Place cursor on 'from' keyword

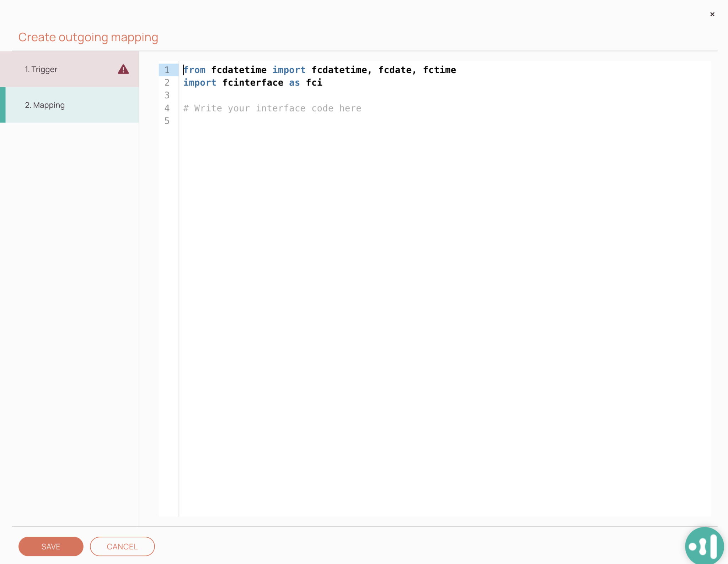point(194,70)
